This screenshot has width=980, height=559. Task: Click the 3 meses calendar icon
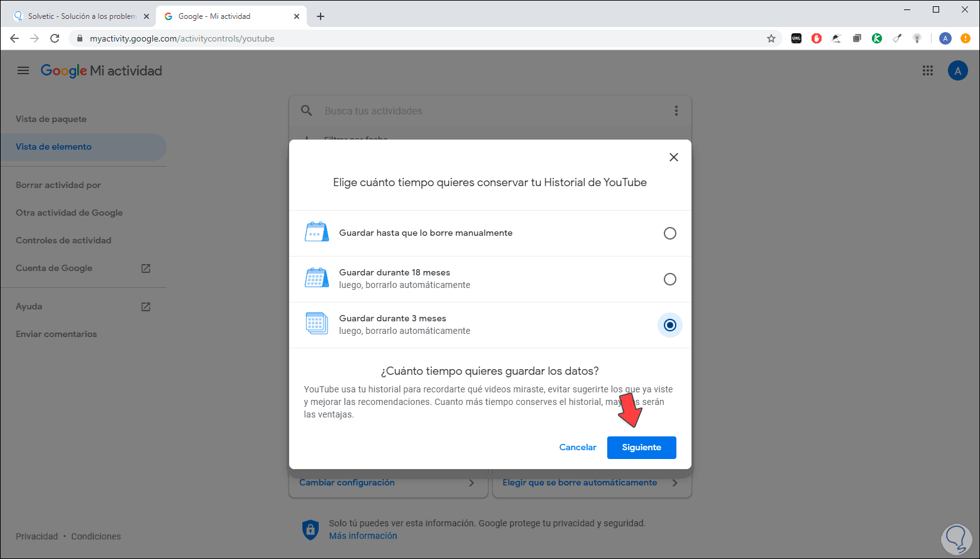coord(317,323)
